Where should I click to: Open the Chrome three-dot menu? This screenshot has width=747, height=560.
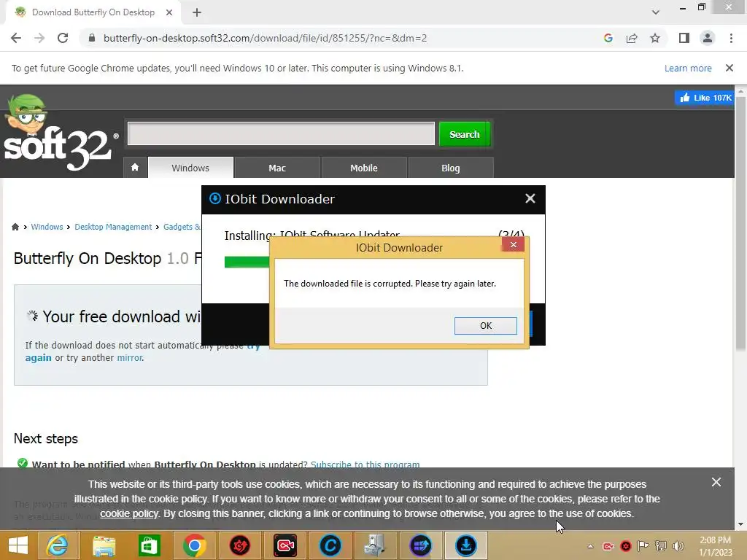click(x=731, y=38)
